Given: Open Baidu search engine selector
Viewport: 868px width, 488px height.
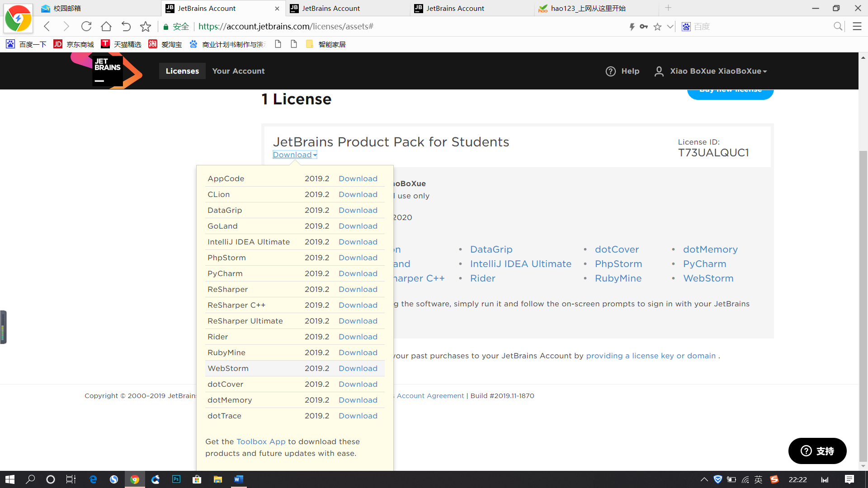Looking at the screenshot, I should [686, 27].
